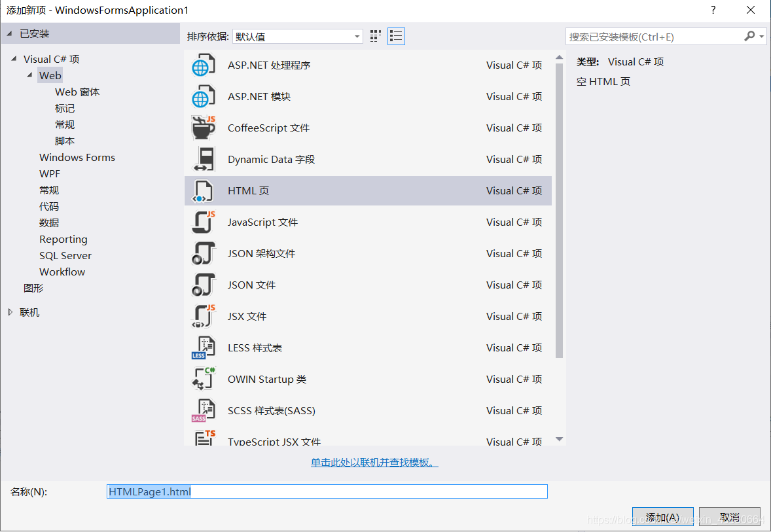Collapse the 已安装 section
Screen dimensions: 771x532
click(x=8, y=33)
